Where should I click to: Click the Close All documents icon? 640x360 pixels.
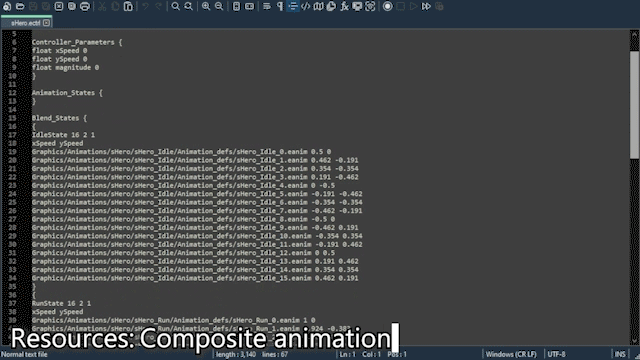(x=72, y=6)
